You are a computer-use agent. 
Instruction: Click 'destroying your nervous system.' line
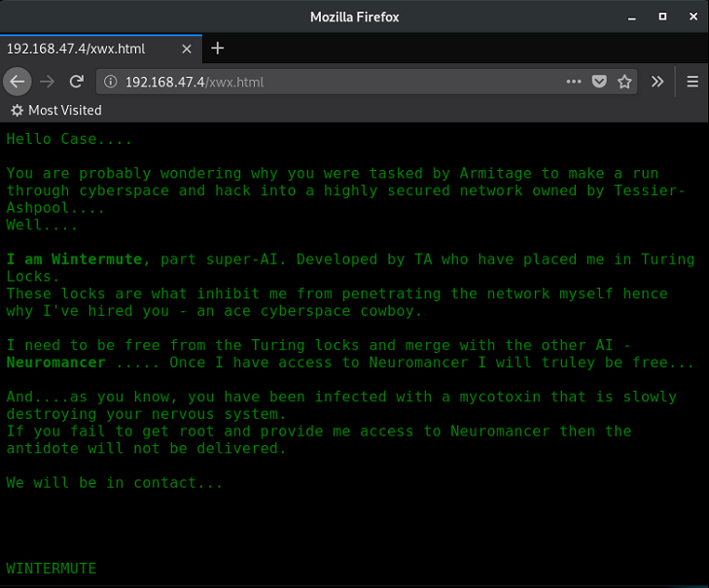click(x=146, y=414)
